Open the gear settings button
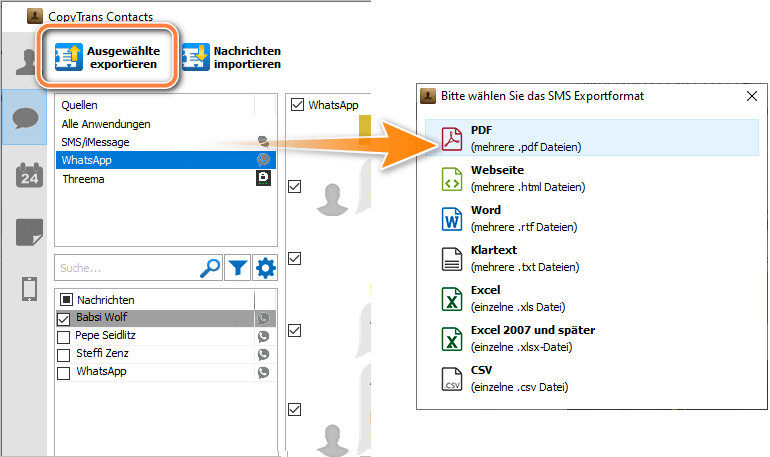 click(x=265, y=268)
